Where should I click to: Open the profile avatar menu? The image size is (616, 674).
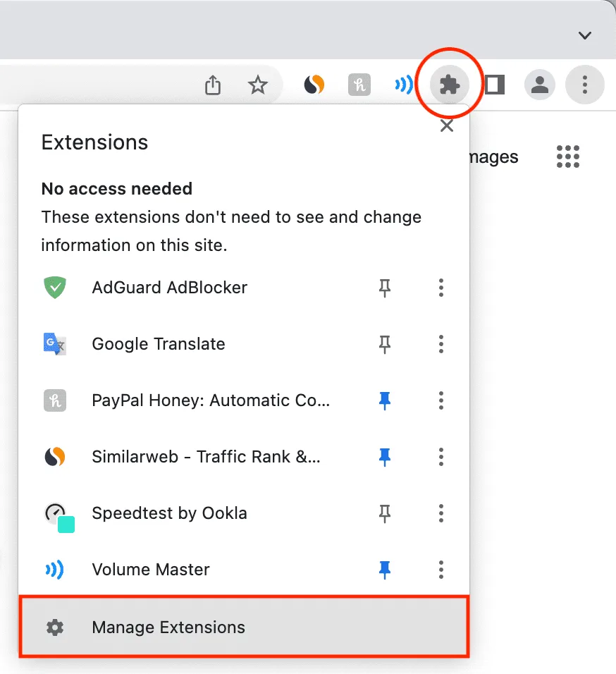click(540, 85)
